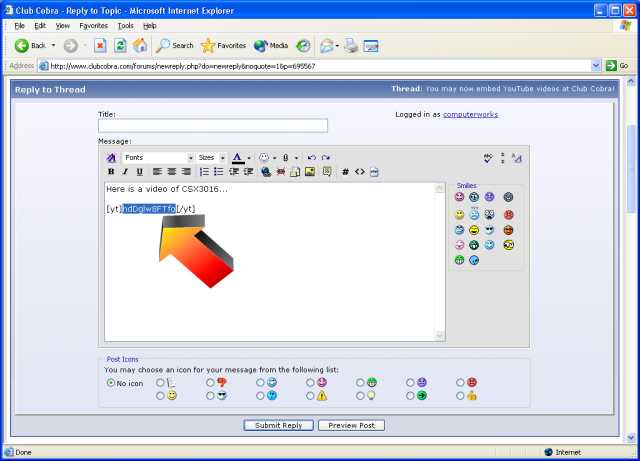
Task: Open the computerworks user link
Action: [470, 114]
